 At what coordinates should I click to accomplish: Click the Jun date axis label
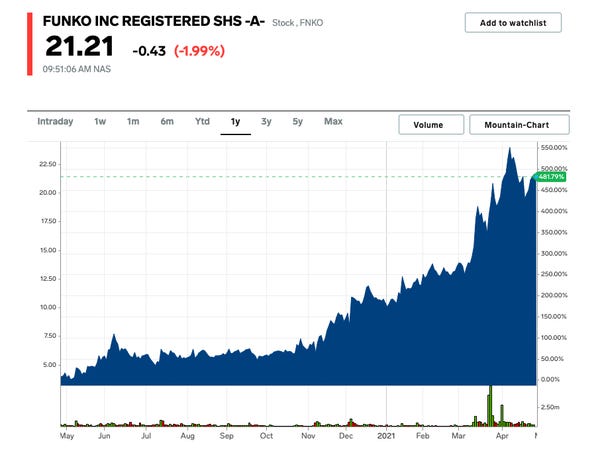tap(104, 436)
